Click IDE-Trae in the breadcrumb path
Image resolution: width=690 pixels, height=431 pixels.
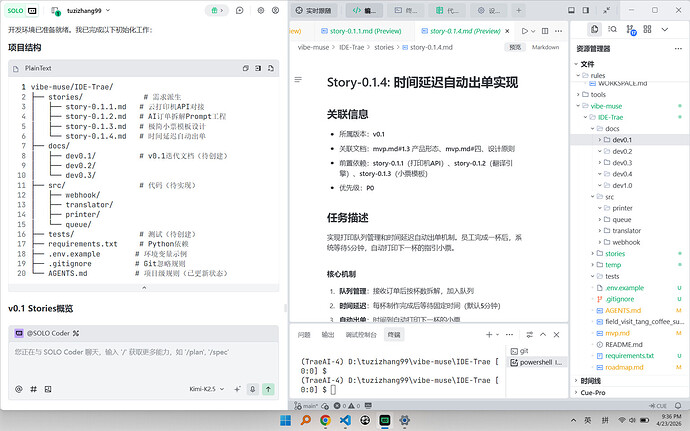[x=351, y=47]
